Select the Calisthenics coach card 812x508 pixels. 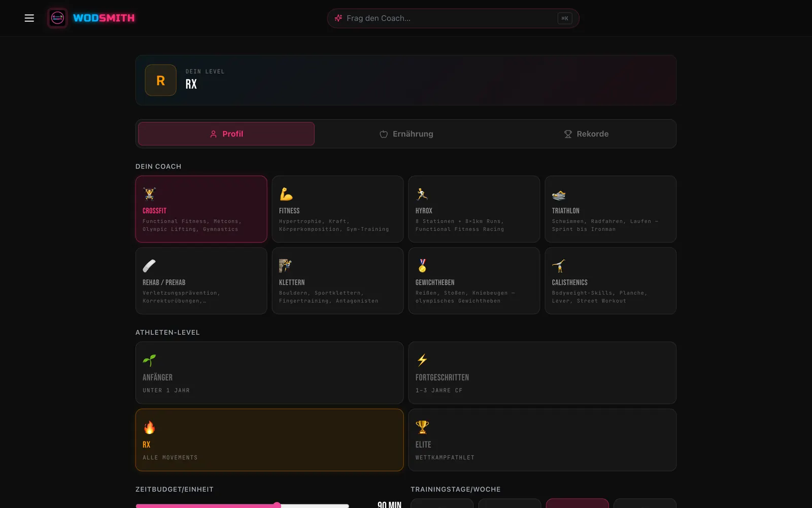coord(611,281)
